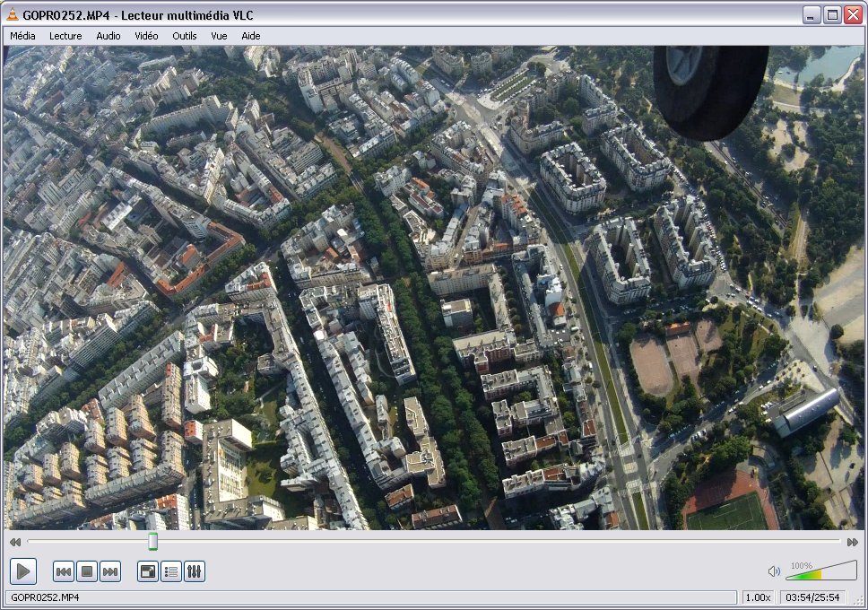The image size is (868, 610).
Task: Open the Média menu
Action: (x=22, y=36)
